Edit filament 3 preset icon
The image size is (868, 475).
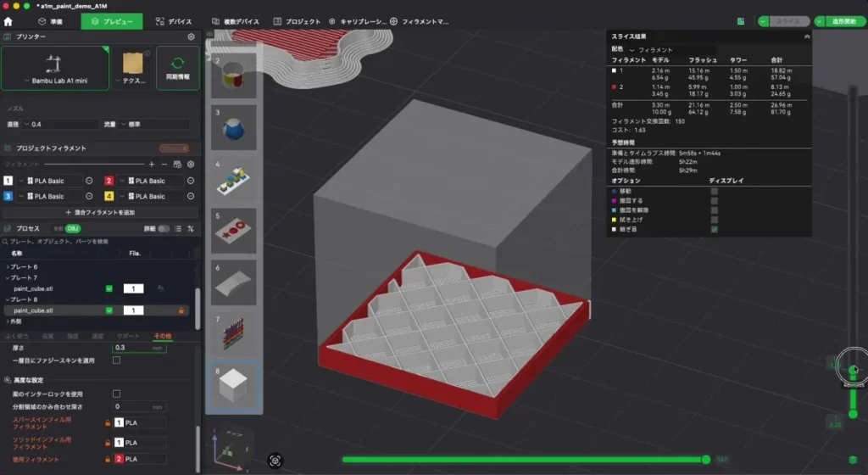[x=89, y=196]
